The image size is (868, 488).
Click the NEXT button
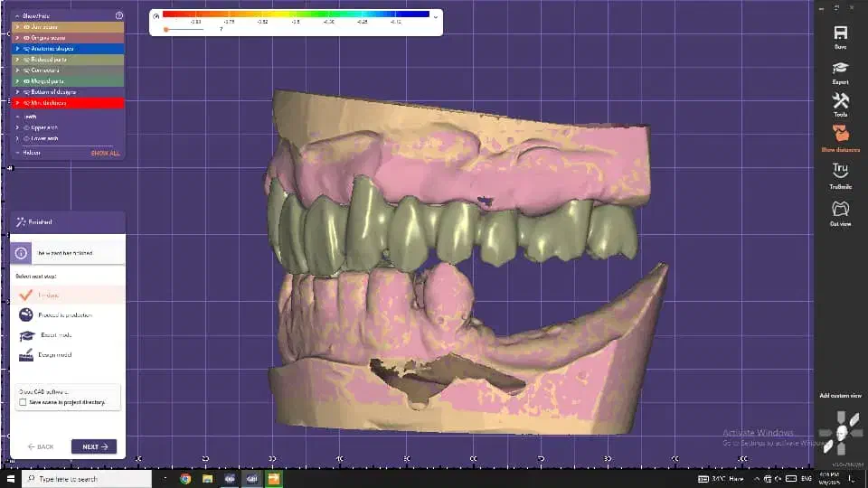94,446
